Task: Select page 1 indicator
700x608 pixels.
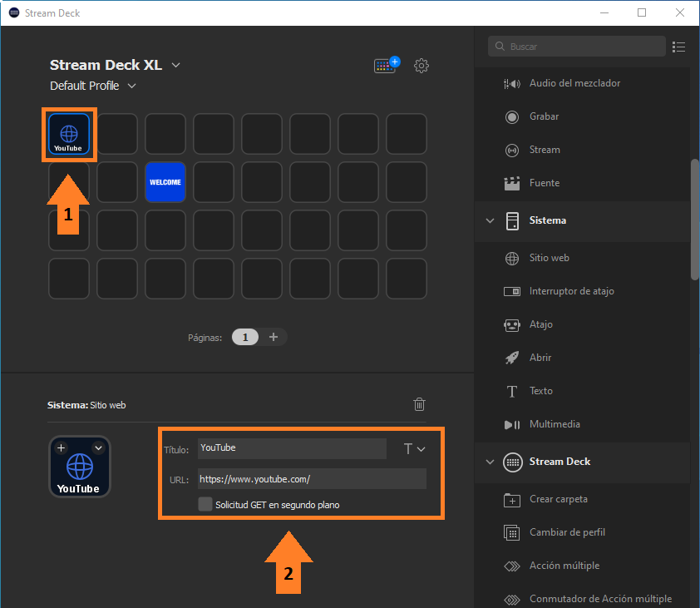Action: [244, 337]
